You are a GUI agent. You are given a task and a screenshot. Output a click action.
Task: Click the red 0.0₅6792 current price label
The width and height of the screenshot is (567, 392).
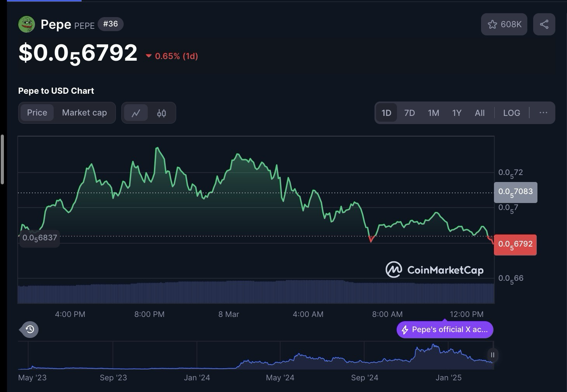(515, 245)
